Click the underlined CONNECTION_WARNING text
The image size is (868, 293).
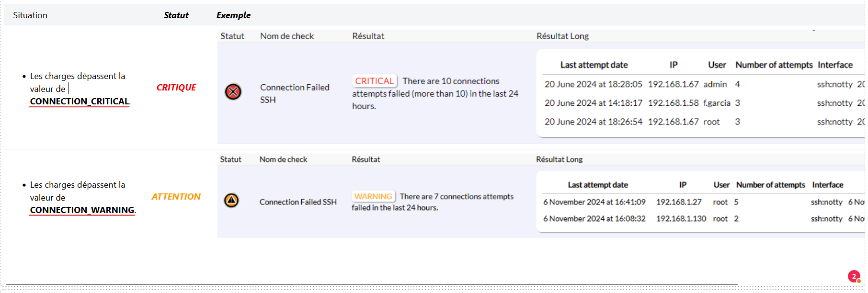82,210
